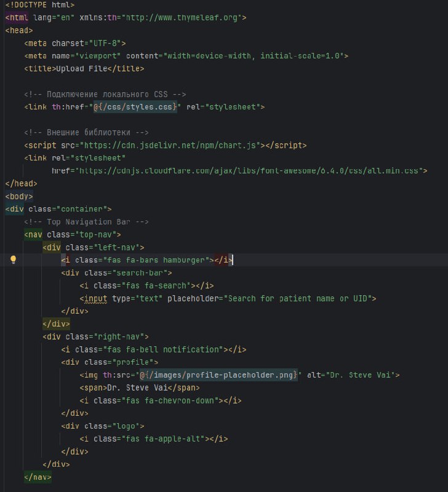The width and height of the screenshot is (448, 492).
Task: Click the div class left-nav line
Action: (94, 248)
